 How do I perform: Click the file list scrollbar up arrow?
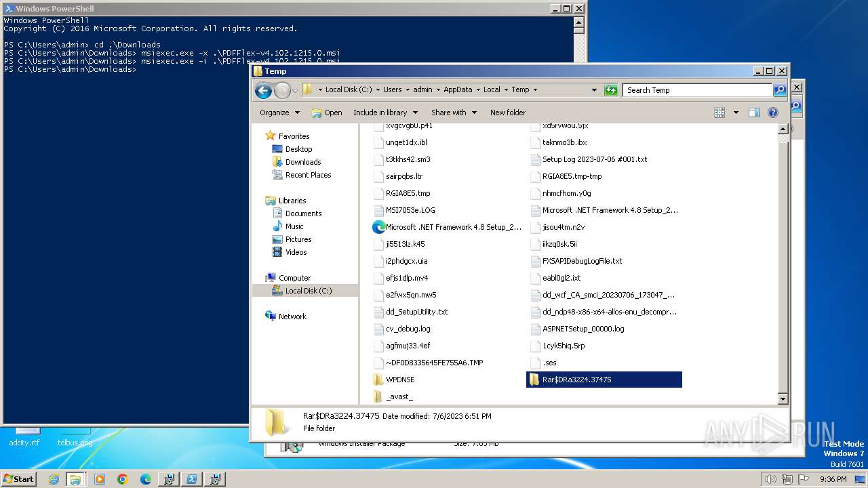click(x=783, y=129)
